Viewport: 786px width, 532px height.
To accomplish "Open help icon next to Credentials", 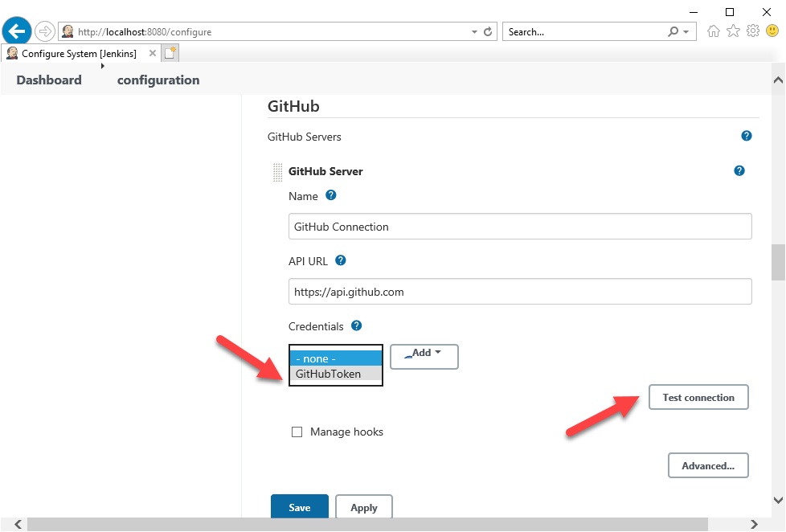I will pyautogui.click(x=356, y=325).
